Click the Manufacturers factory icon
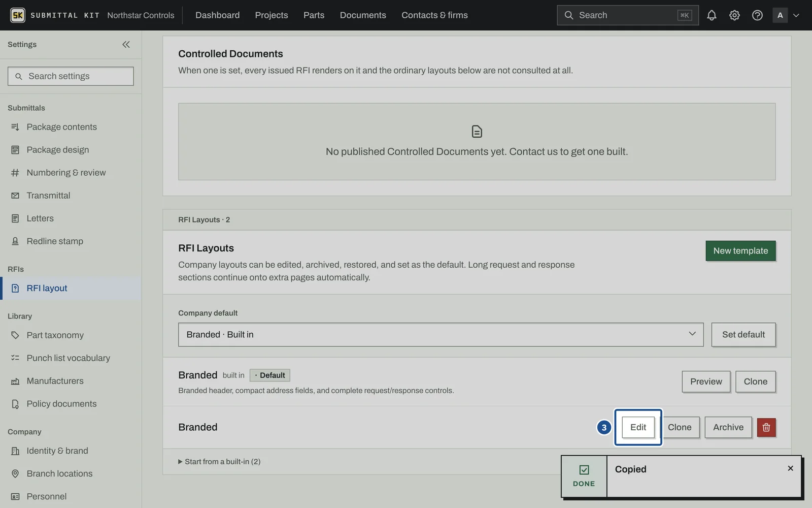Viewport: 812px width, 508px height. click(15, 381)
